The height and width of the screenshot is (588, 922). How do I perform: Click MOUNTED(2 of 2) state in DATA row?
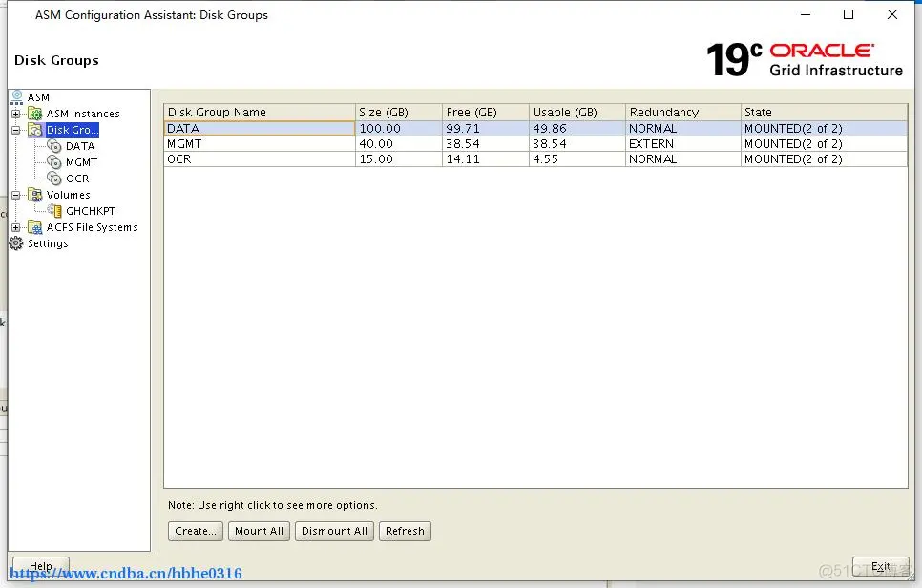click(x=825, y=128)
